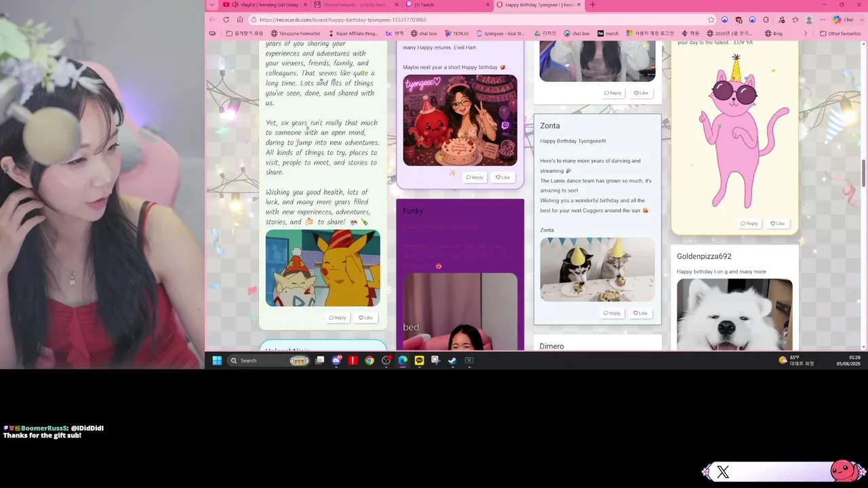Expand the tab search dropdown
Image resolution: width=868 pixels, height=488 pixels.
pos(212,5)
